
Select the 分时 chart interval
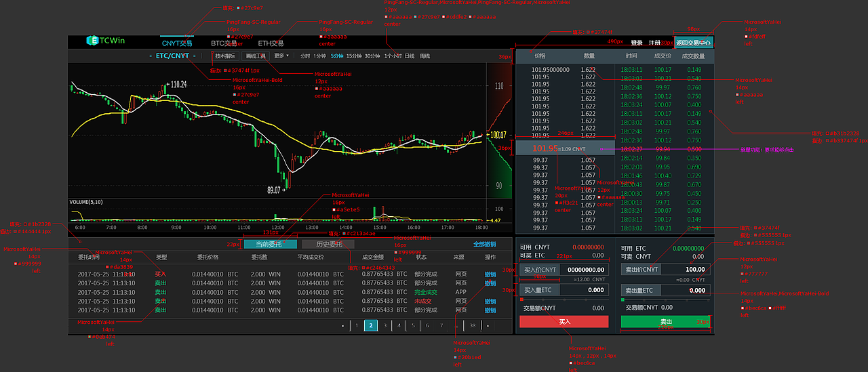tap(305, 56)
